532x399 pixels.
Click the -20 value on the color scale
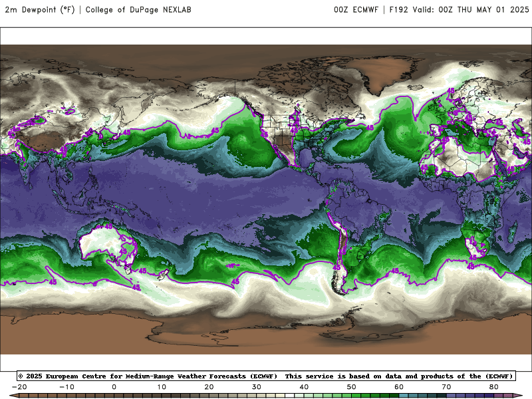point(19,387)
